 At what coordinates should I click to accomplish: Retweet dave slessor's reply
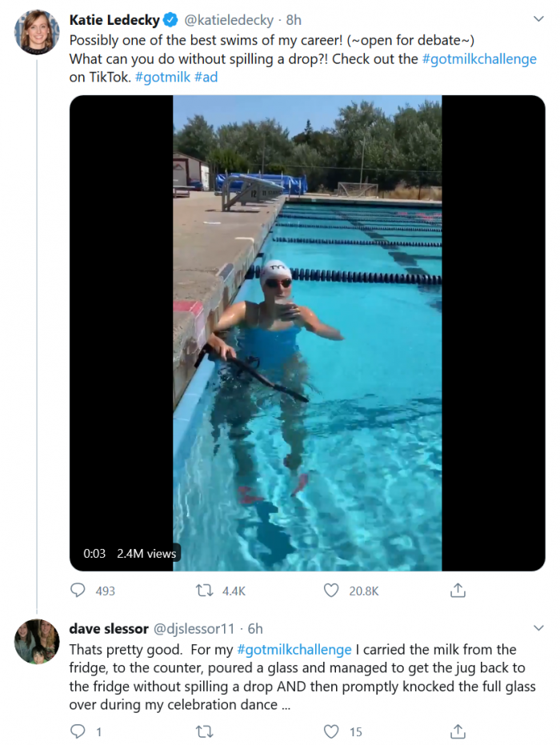point(205,731)
